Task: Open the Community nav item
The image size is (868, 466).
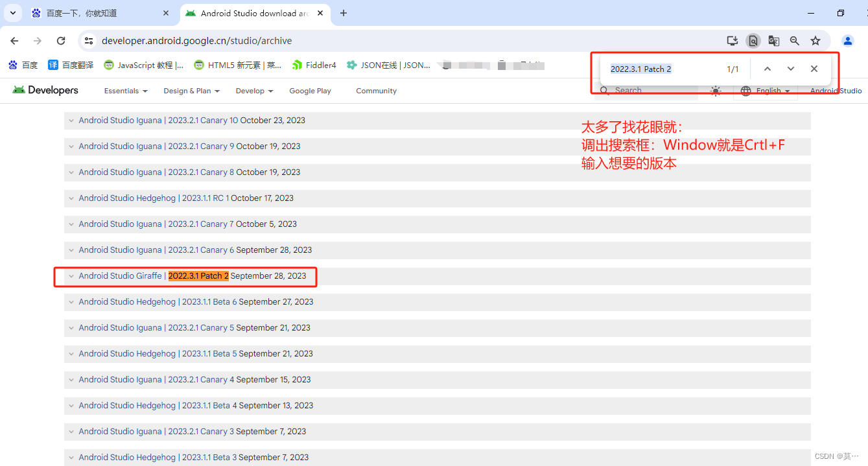Action: click(376, 91)
